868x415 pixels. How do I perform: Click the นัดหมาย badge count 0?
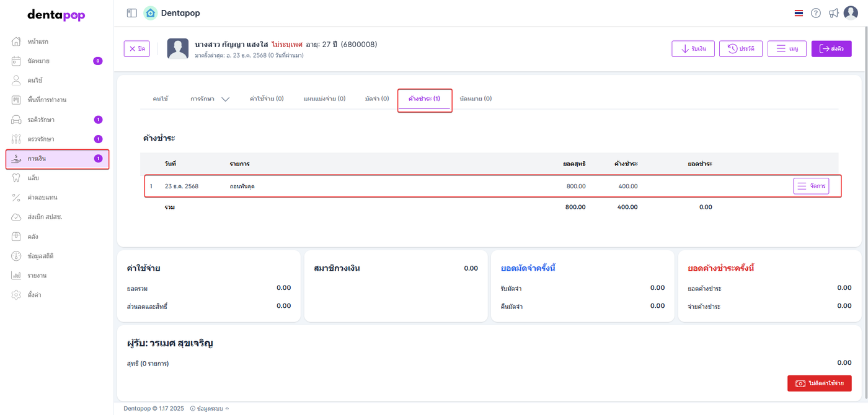[97, 61]
